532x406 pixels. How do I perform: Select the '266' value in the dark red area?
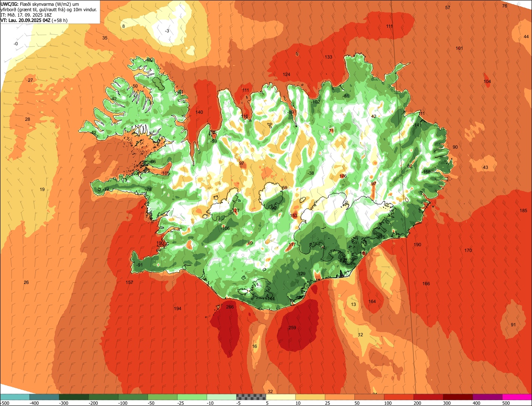(230, 307)
